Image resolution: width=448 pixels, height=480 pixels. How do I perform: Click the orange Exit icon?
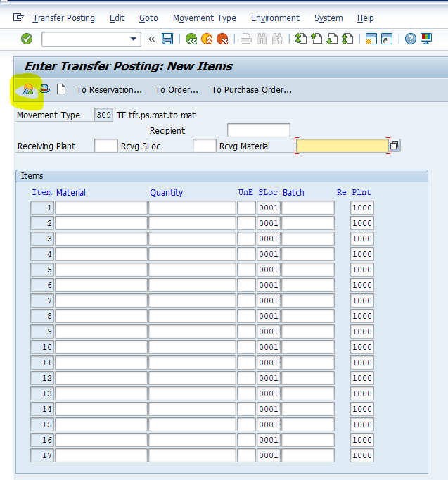pyautogui.click(x=207, y=39)
